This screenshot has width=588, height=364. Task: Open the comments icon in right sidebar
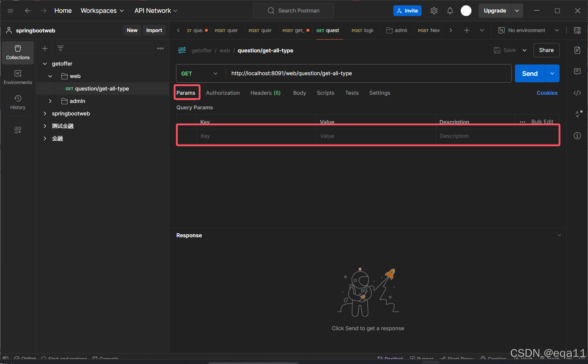pyautogui.click(x=577, y=72)
